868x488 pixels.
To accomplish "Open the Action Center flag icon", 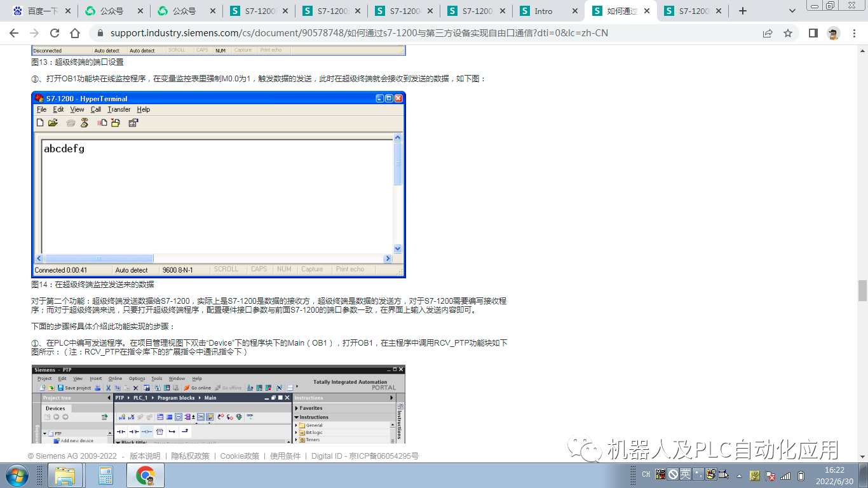I will tap(770, 475).
